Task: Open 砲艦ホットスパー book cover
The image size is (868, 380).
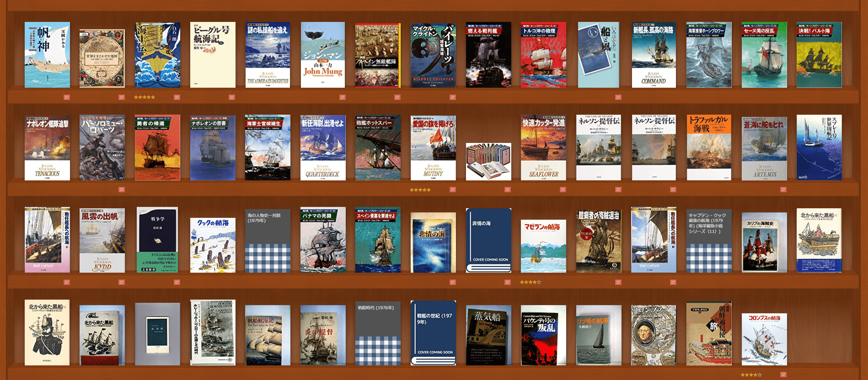Action: [x=378, y=148]
